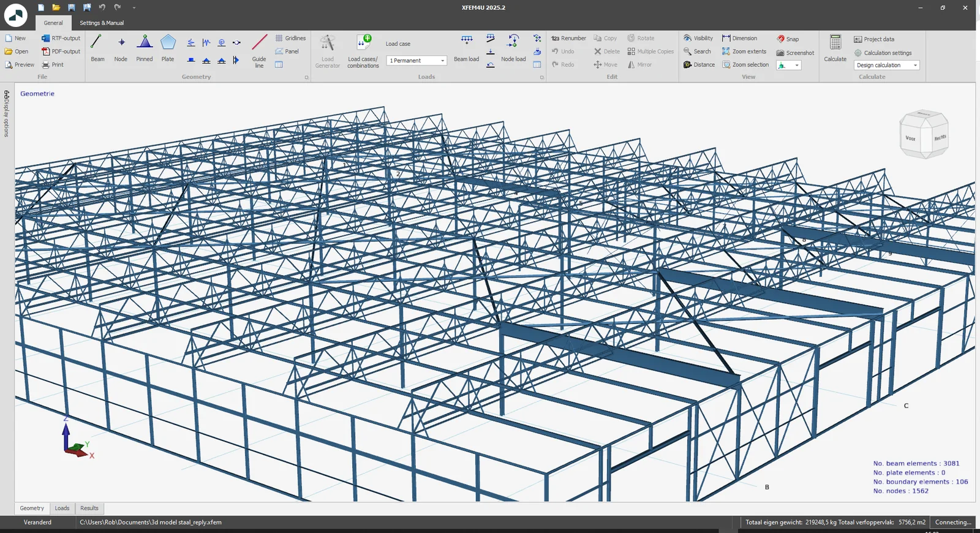Select the Beam load tool
The height and width of the screenshot is (533, 980).
coord(466,48)
